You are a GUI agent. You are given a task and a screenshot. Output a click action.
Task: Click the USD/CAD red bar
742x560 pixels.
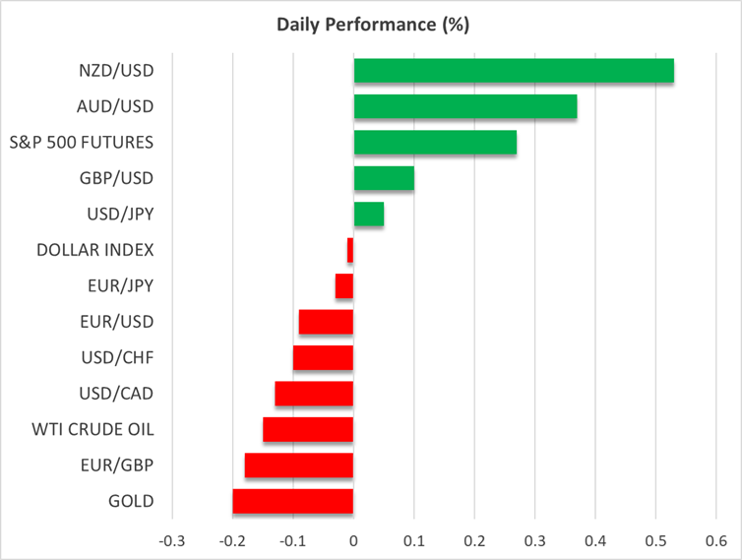[x=314, y=394]
